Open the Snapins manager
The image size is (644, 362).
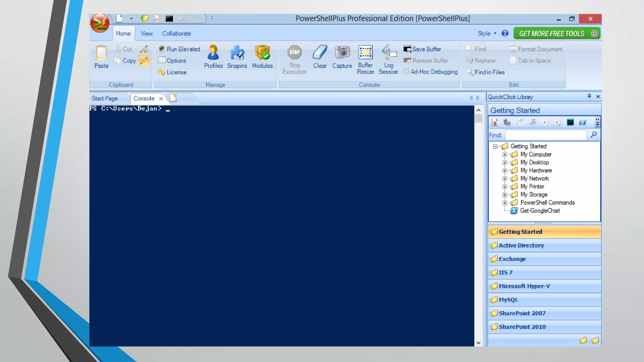coord(237,53)
